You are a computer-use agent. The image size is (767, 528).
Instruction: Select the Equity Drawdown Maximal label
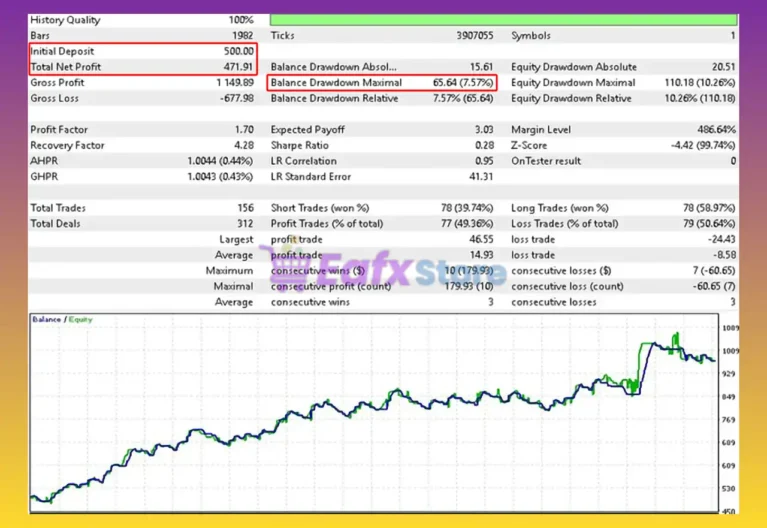(x=573, y=83)
